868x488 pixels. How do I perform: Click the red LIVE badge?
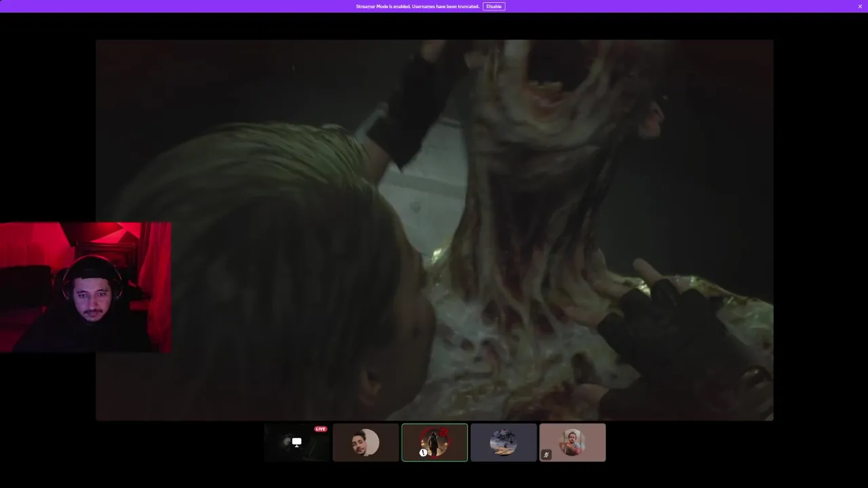coord(321,429)
